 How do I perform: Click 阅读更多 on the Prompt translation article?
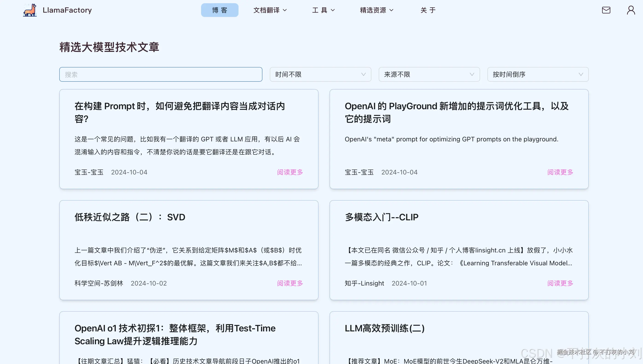coord(290,172)
